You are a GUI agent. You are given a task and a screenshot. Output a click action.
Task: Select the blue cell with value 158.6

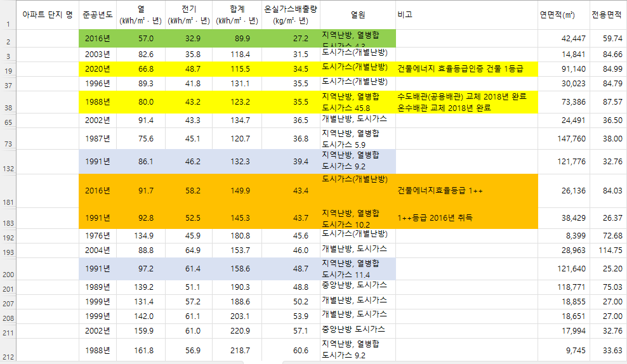click(x=237, y=269)
